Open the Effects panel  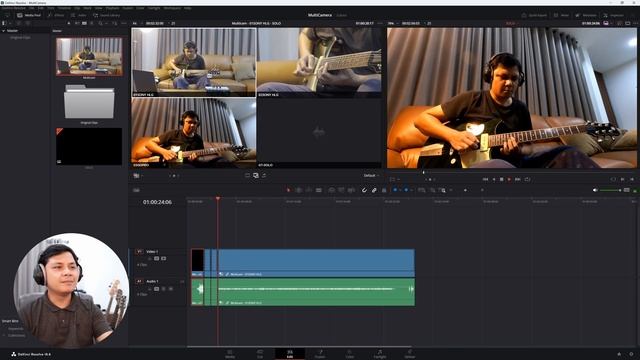pos(56,15)
